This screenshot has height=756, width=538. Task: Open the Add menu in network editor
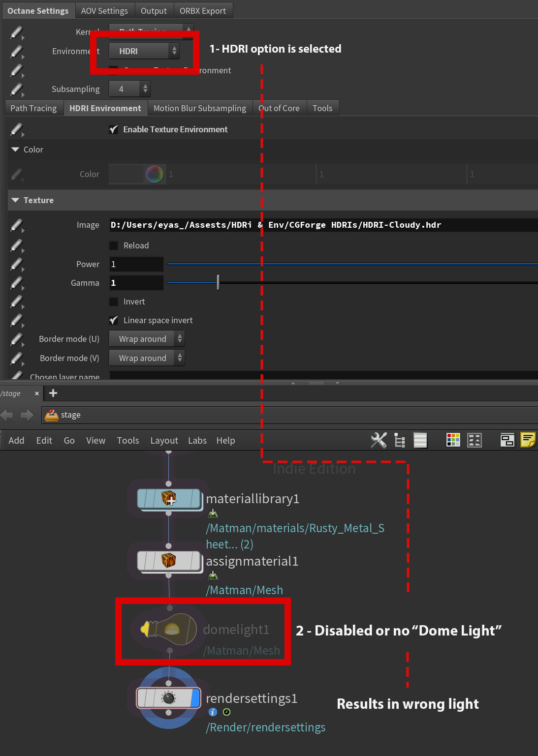pos(16,441)
